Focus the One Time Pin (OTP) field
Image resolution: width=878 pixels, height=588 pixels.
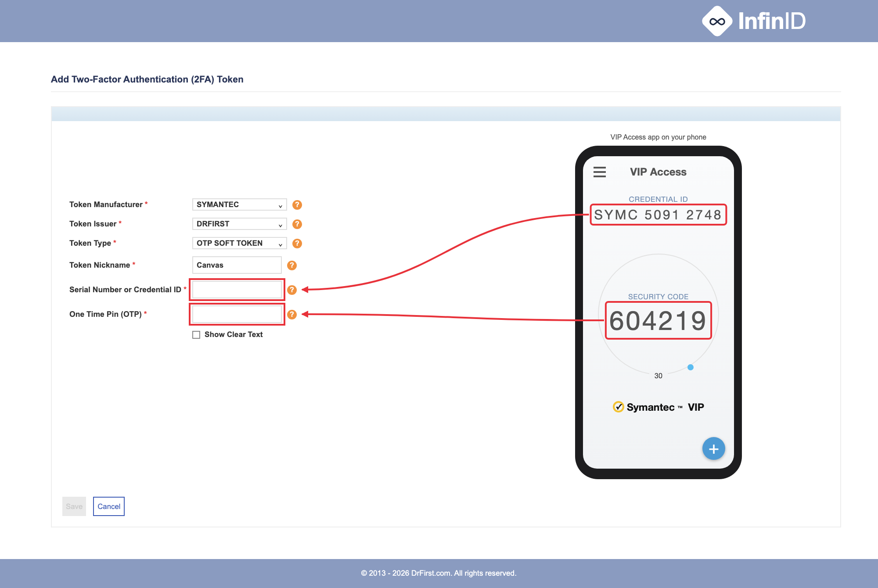[x=237, y=314]
